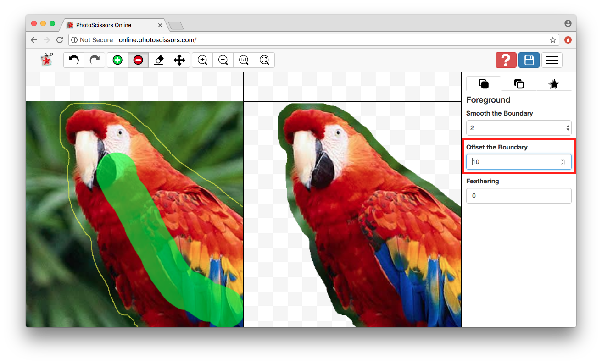Open the red question mark help

tap(506, 60)
